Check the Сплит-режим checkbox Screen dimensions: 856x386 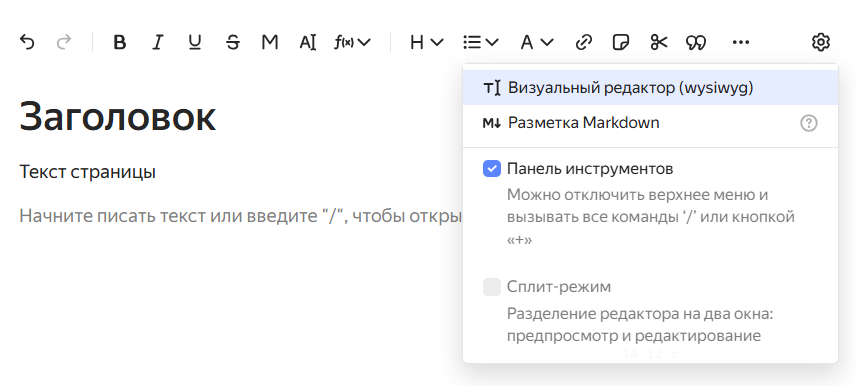[x=492, y=287]
